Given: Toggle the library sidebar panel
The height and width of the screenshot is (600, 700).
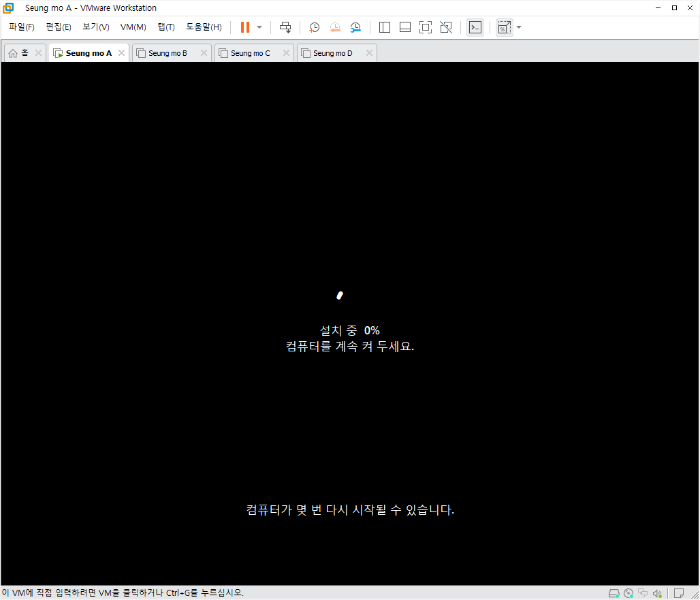Looking at the screenshot, I should tap(384, 27).
